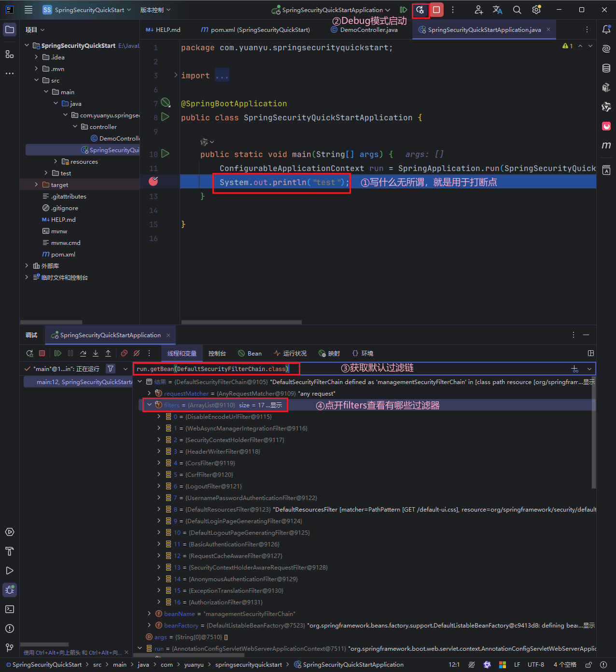616x672 pixels.
Task: Toggle Mute Breakpoints in the debug toolbar
Action: [137, 354]
